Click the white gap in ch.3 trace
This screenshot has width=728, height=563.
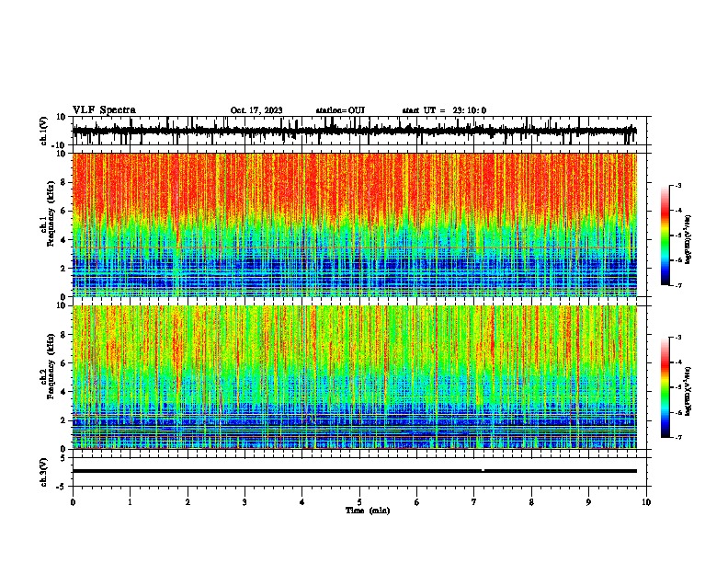(x=483, y=471)
